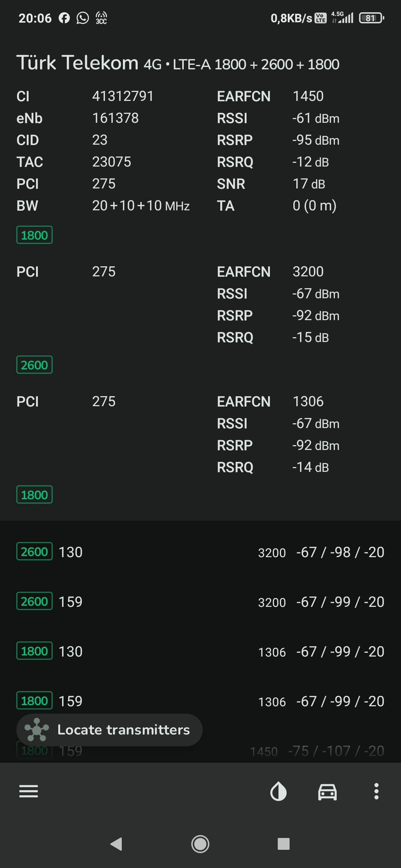Tap the 3CC carrier aggregation status icon

101,18
